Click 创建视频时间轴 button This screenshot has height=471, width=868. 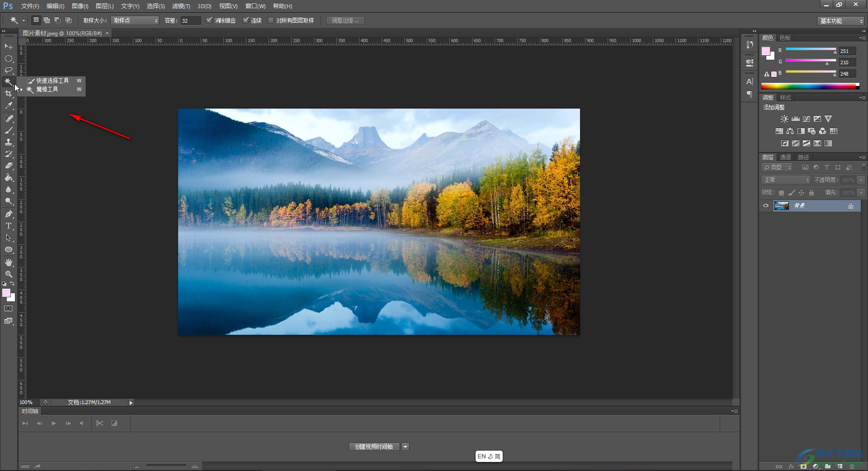point(374,447)
